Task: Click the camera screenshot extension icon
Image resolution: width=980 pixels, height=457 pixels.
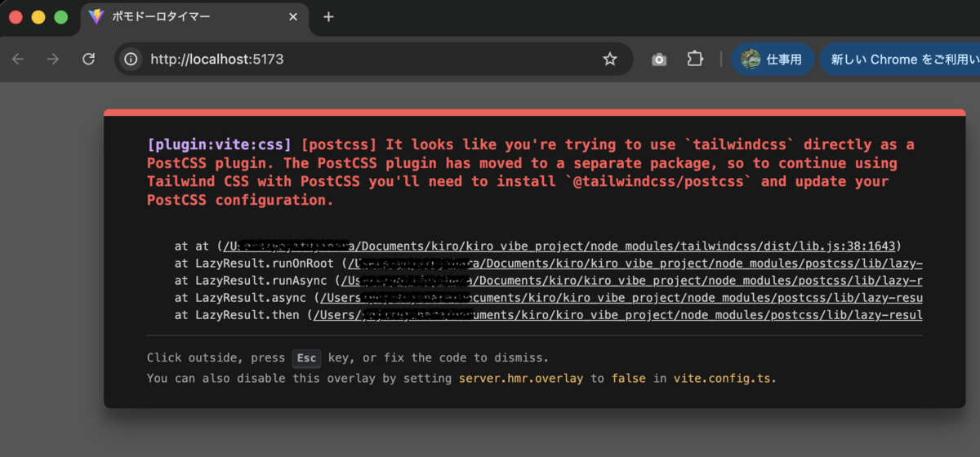Action: (x=659, y=59)
